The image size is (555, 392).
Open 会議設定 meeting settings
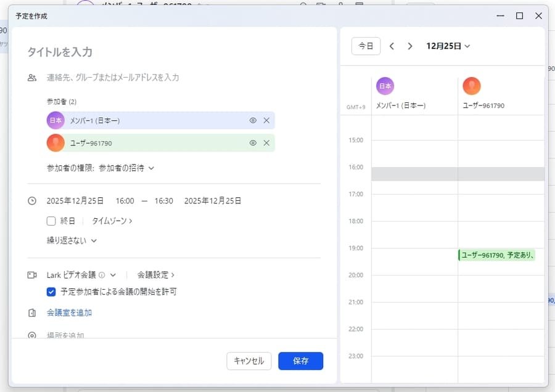pyautogui.click(x=155, y=275)
